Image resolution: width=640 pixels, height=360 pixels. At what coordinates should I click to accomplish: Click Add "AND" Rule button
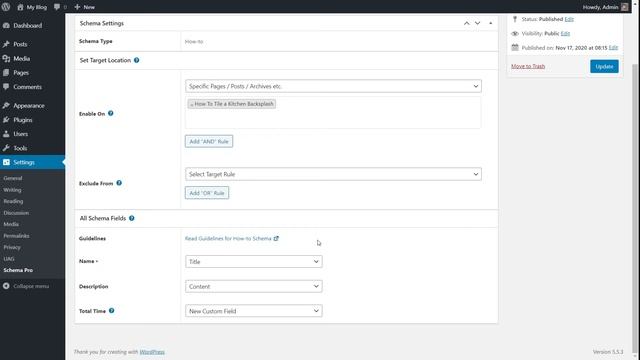pos(209,142)
